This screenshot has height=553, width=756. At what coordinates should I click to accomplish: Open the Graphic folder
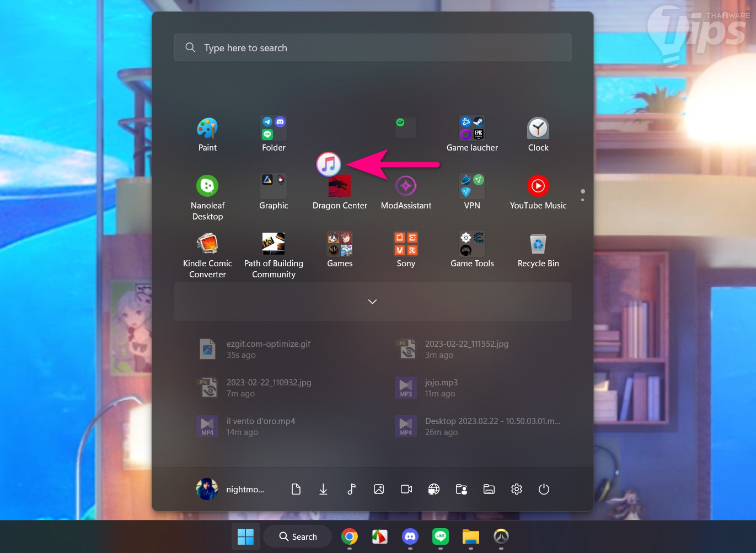point(274,192)
